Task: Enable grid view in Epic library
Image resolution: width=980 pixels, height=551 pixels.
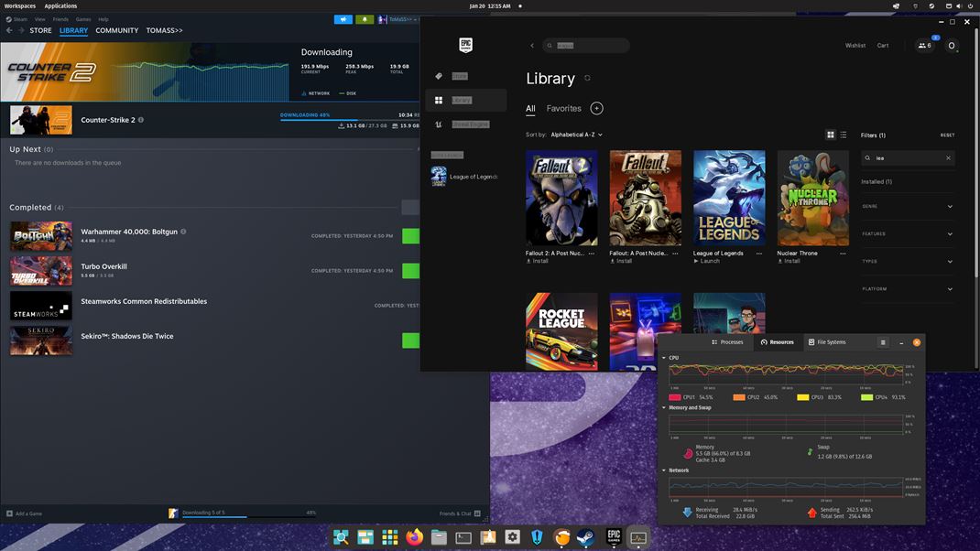Action: (829, 135)
